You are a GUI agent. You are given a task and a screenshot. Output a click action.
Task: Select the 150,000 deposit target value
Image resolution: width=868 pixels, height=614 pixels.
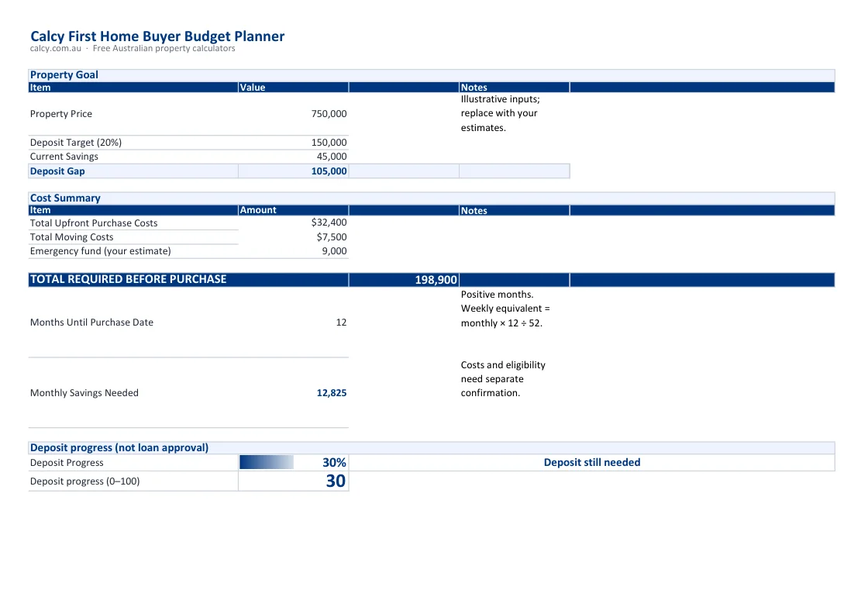[329, 143]
